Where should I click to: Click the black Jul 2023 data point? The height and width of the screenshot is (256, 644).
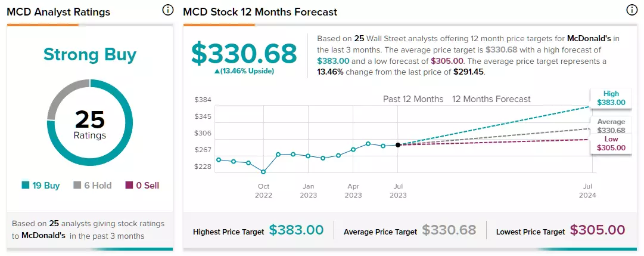click(x=398, y=145)
